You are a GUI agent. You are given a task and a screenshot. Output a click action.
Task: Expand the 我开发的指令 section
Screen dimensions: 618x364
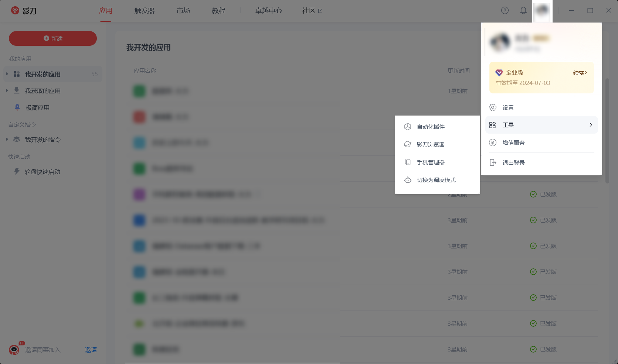pos(7,139)
